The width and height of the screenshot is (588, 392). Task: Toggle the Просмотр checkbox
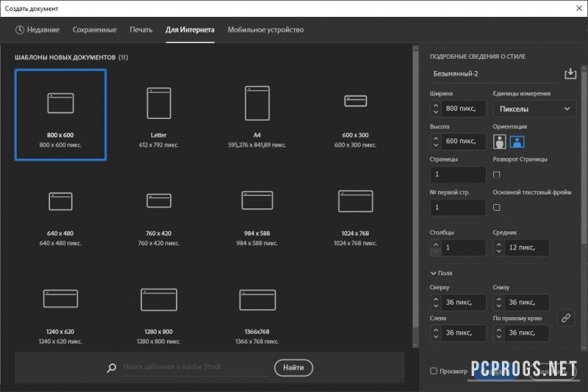[434, 371]
